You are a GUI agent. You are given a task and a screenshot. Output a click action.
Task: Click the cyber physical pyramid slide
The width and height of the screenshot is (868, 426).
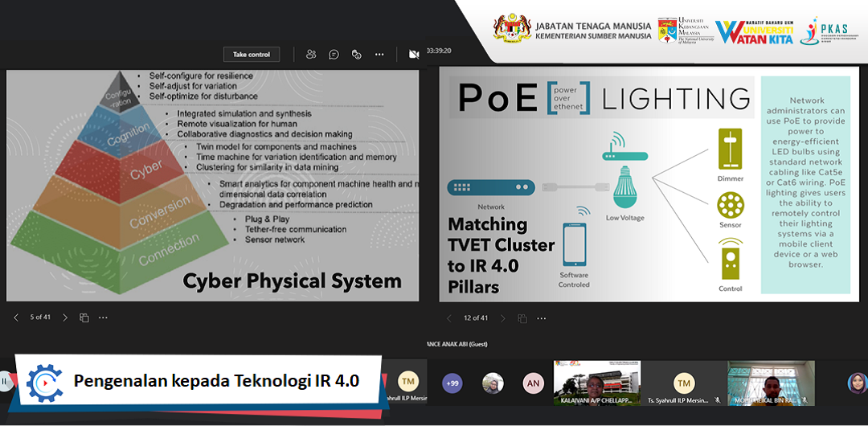(x=213, y=185)
